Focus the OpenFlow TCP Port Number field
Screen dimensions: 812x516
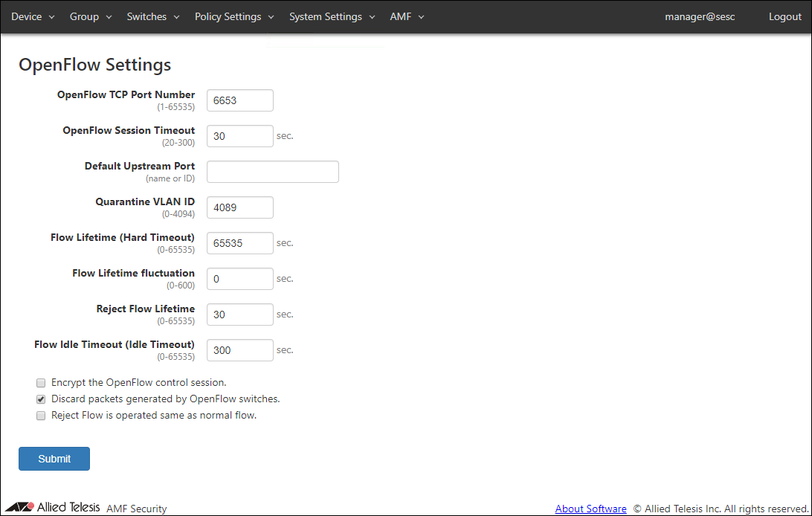239,100
